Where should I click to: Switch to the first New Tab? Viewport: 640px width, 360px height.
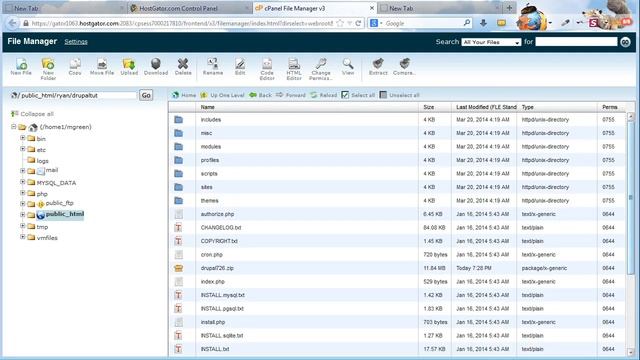coord(64,8)
